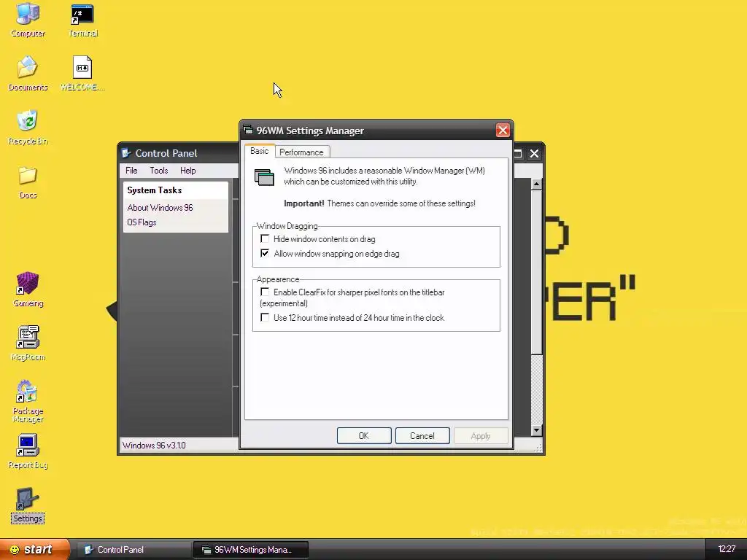
Task: Click the Control Panel vertical scrollbar thumb
Action: point(536,273)
